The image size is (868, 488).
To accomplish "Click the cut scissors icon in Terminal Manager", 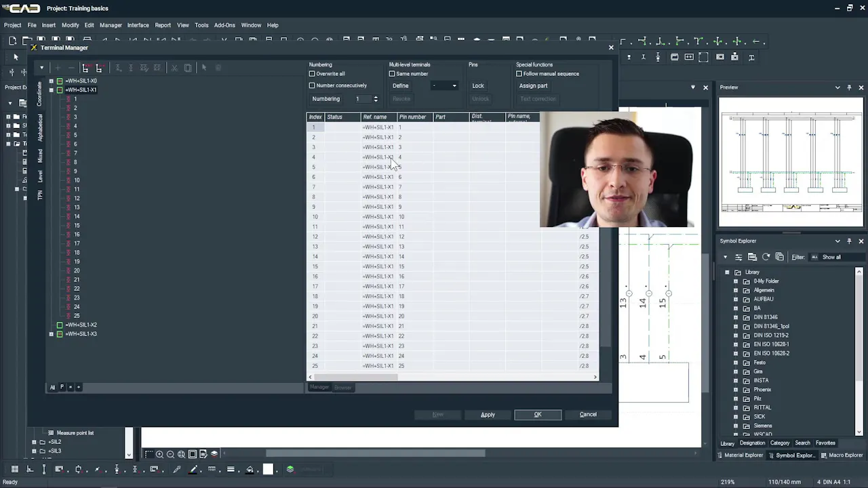I will pos(174,68).
